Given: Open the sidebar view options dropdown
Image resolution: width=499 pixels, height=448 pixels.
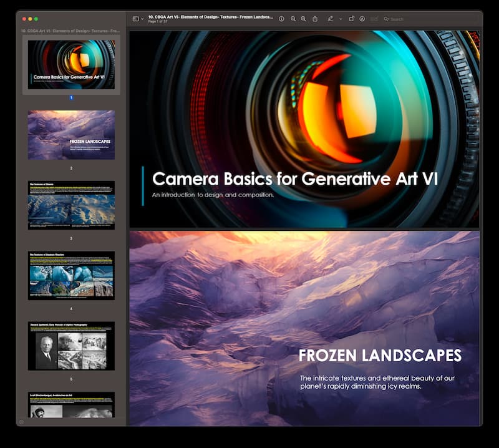Looking at the screenshot, I should [142, 19].
